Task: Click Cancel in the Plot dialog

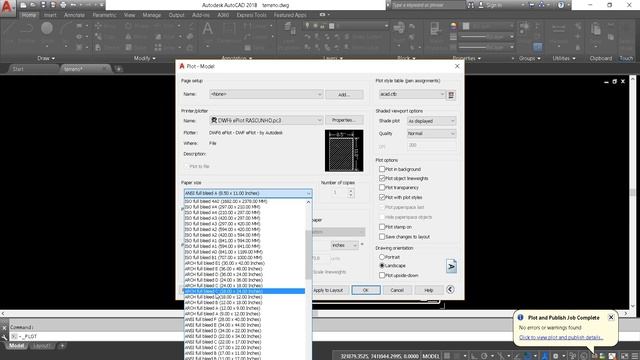Action: click(x=397, y=290)
